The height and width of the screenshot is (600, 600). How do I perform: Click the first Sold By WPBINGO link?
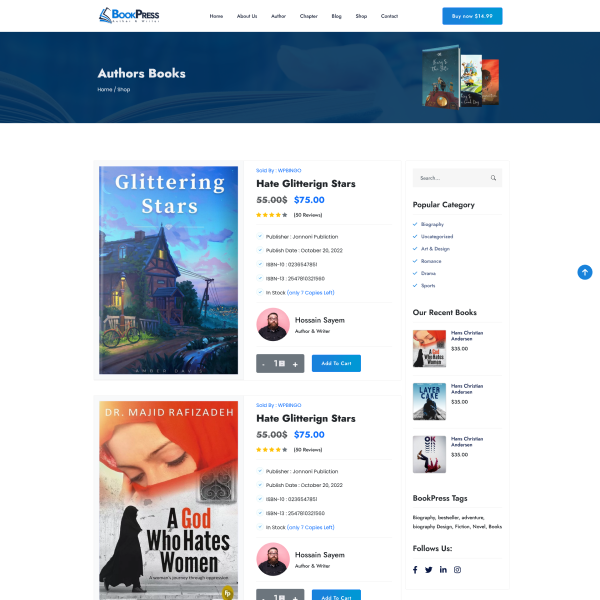(279, 171)
